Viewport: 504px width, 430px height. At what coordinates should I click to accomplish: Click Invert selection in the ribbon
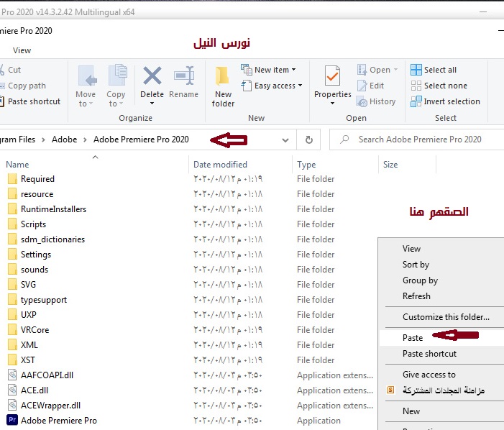(445, 101)
